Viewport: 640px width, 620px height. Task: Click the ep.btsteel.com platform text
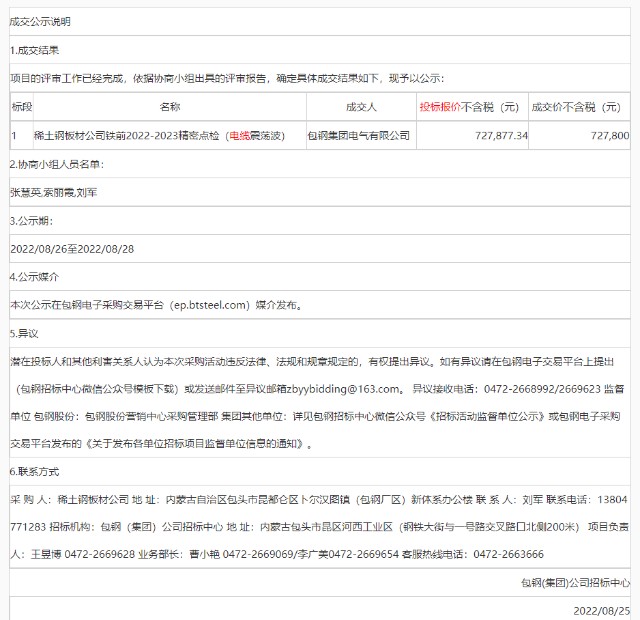pyautogui.click(x=210, y=305)
